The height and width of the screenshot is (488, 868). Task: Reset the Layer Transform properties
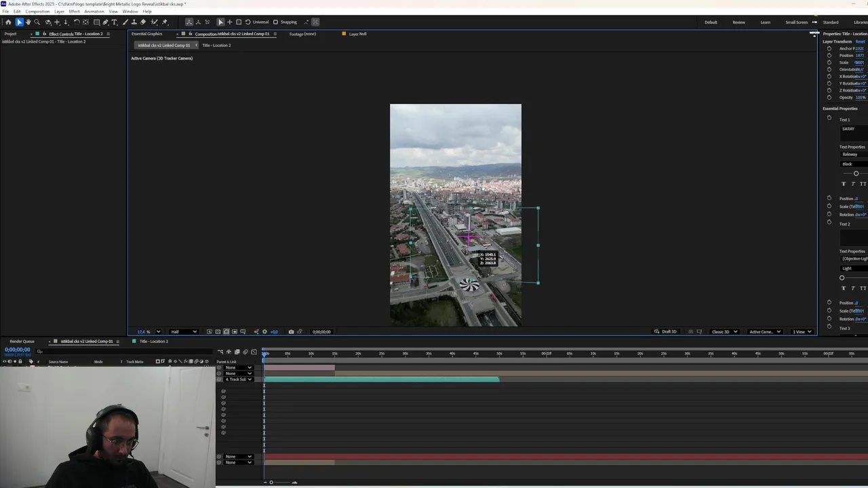tap(860, 41)
